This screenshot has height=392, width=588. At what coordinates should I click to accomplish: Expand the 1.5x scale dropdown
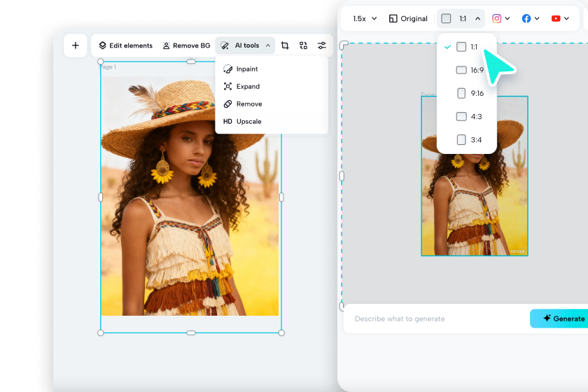coord(364,19)
